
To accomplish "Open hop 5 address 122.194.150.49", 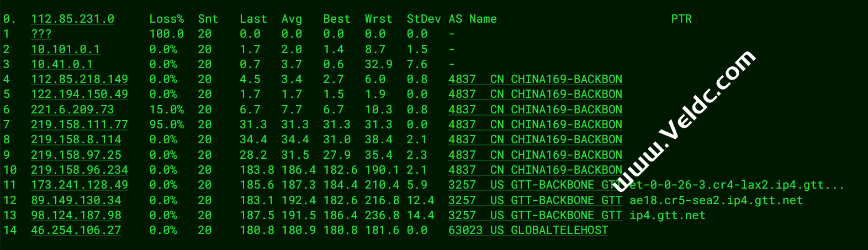I will pos(80,94).
